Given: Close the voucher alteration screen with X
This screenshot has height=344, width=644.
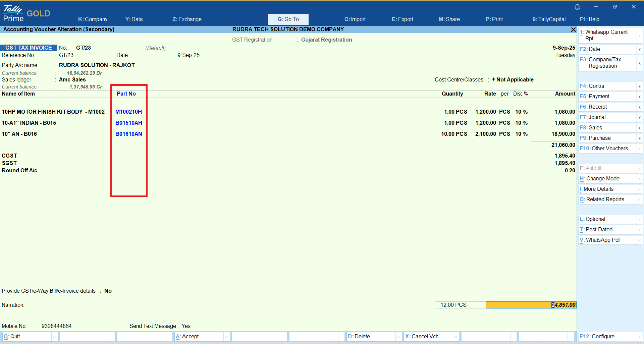Looking at the screenshot, I should pos(573,30).
